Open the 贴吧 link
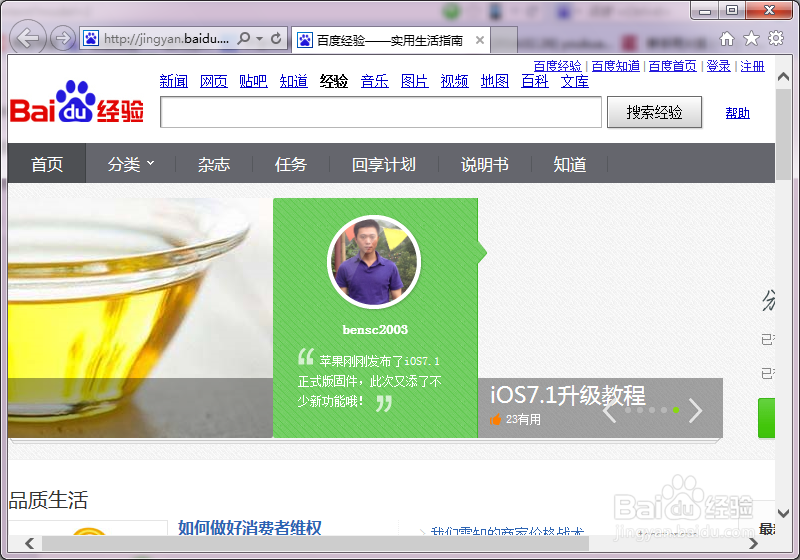This screenshot has width=800, height=560. point(253,81)
